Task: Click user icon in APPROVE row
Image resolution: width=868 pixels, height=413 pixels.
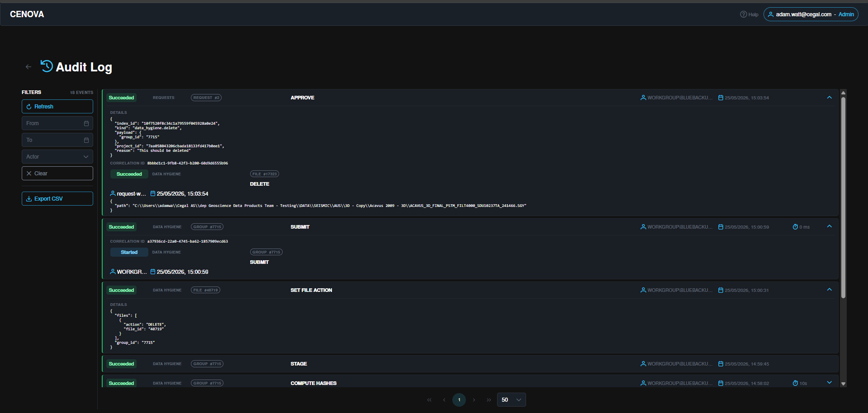Action: [x=643, y=98]
